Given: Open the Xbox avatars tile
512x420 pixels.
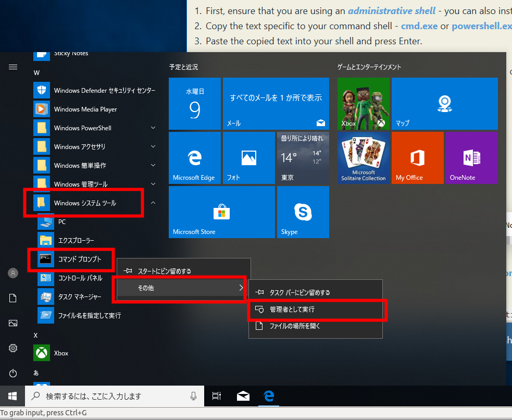Looking at the screenshot, I should pos(364,104).
